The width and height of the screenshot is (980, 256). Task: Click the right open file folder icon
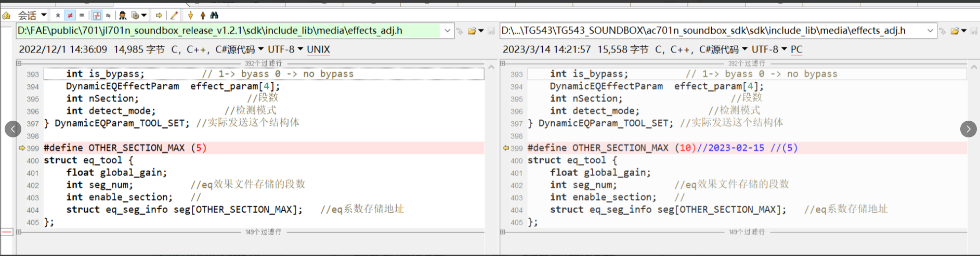[x=955, y=31]
